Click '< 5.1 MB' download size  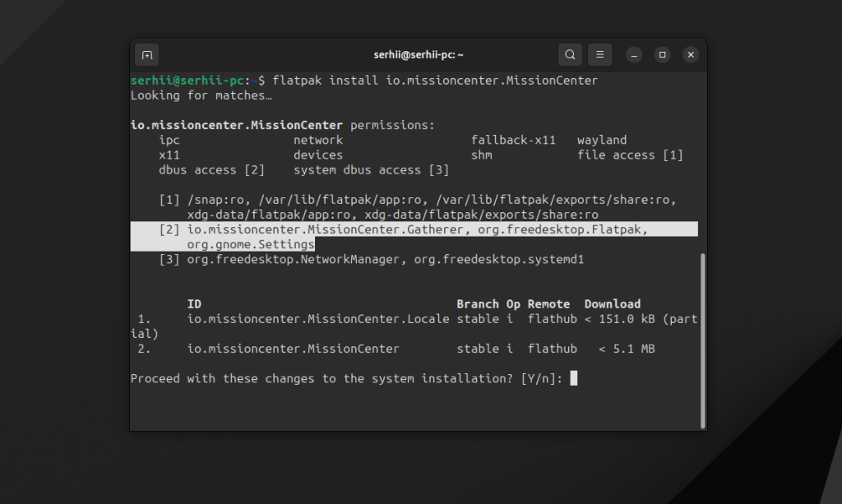point(627,349)
